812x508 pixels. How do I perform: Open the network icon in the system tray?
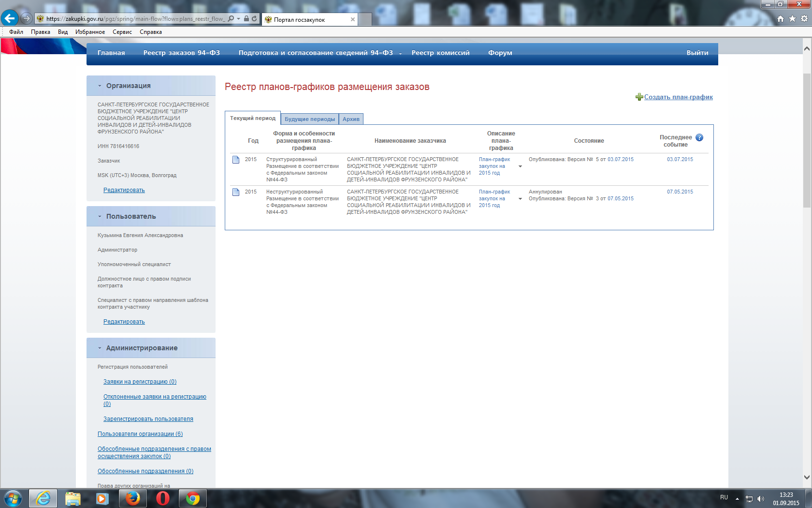[x=749, y=499]
